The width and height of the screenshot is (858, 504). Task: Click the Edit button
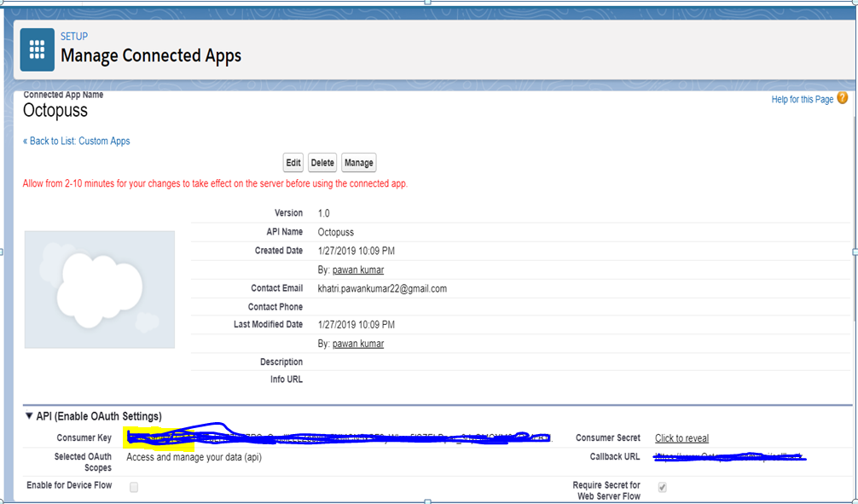pos(293,163)
